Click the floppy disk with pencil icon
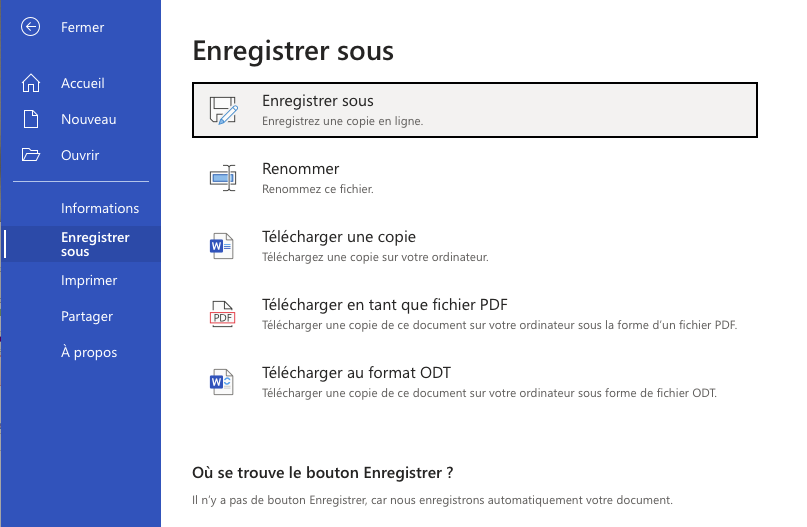 click(x=223, y=110)
